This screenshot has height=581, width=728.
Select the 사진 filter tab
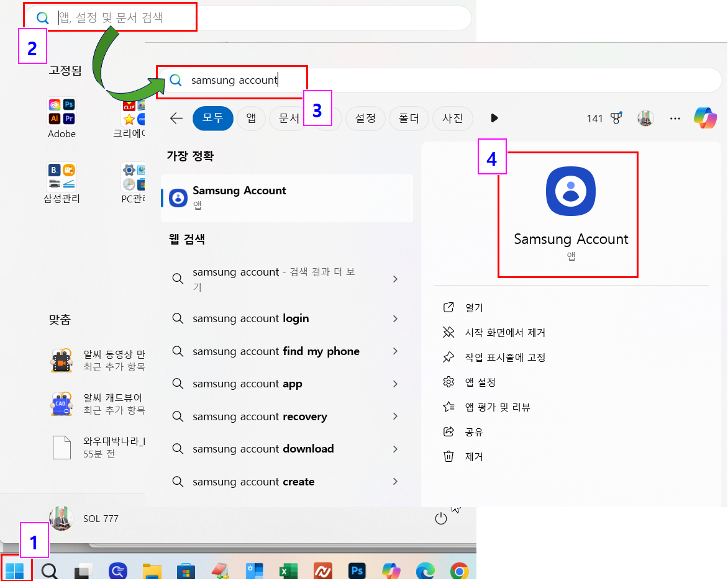pyautogui.click(x=453, y=119)
